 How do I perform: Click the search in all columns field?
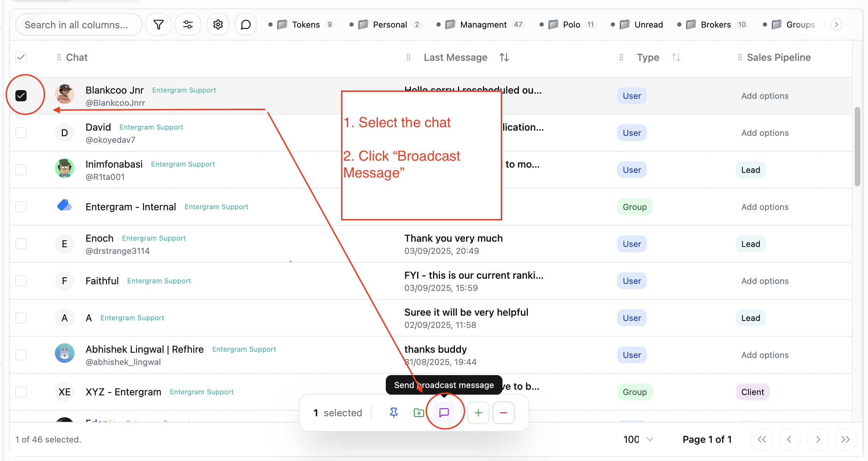click(x=79, y=24)
